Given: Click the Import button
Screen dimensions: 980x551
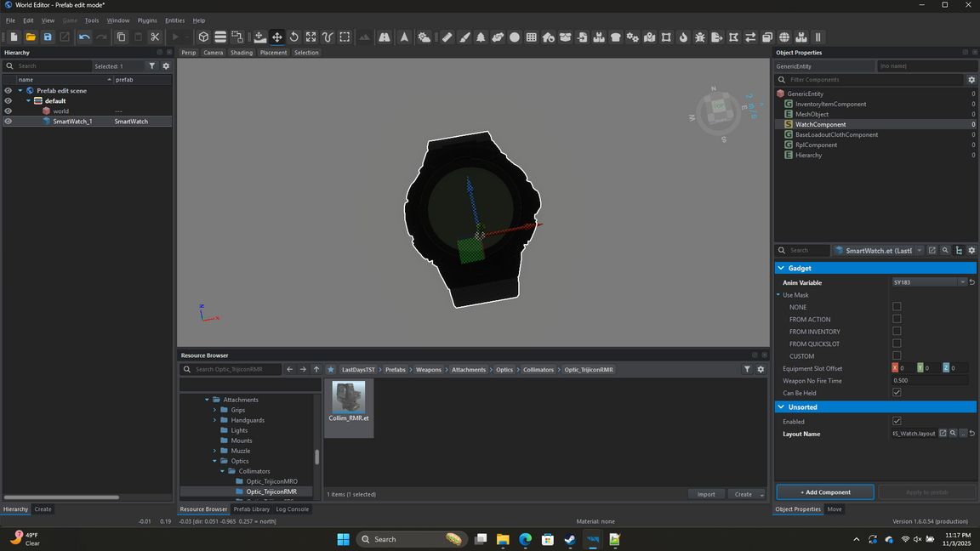Looking at the screenshot, I should click(706, 494).
